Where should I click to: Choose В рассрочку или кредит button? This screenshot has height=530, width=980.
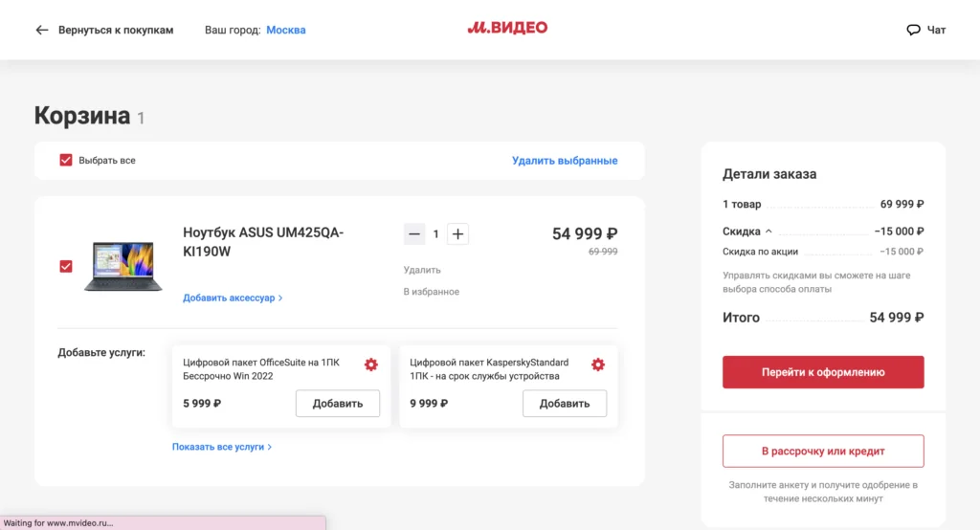[x=823, y=451]
